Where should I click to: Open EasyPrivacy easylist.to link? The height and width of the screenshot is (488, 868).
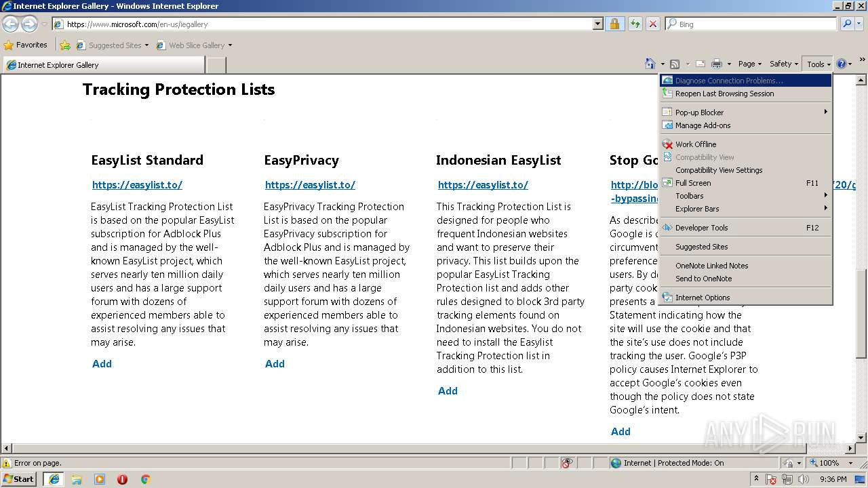pyautogui.click(x=310, y=185)
